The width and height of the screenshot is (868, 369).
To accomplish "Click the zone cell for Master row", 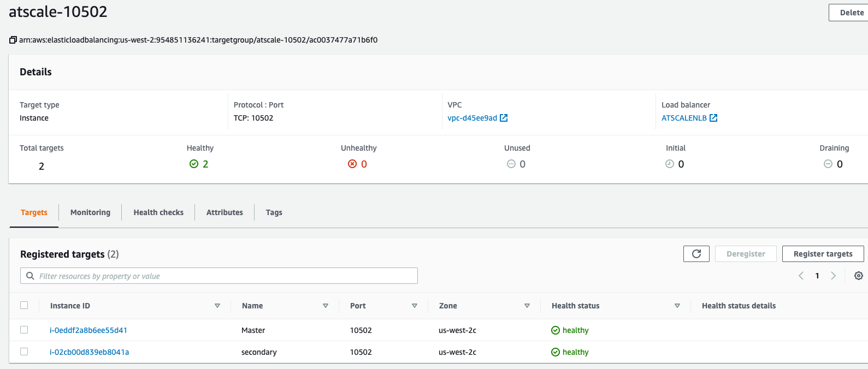I will coord(457,330).
